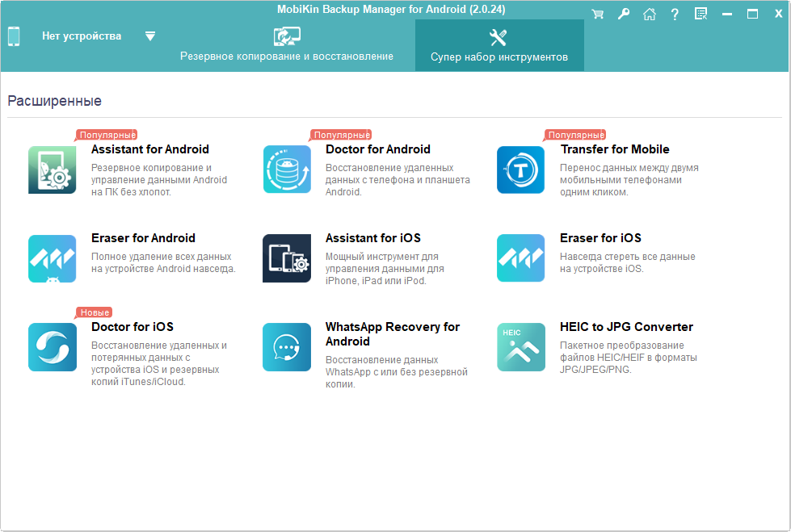The height and width of the screenshot is (532, 791).
Task: Click the Нет устройства device label
Action: pos(82,36)
